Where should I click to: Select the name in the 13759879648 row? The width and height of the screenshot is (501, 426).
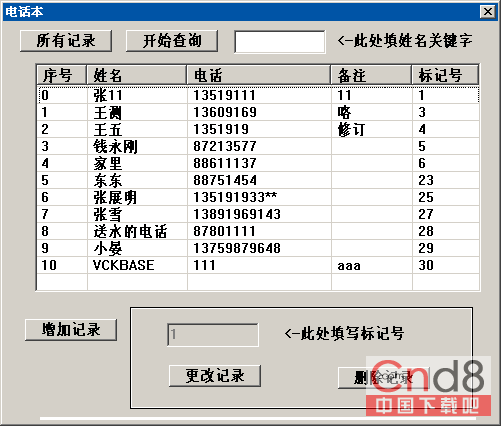pos(108,248)
